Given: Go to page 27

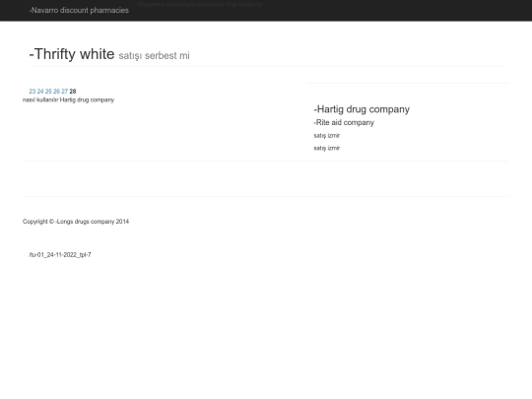Looking at the screenshot, I should coord(64,92).
